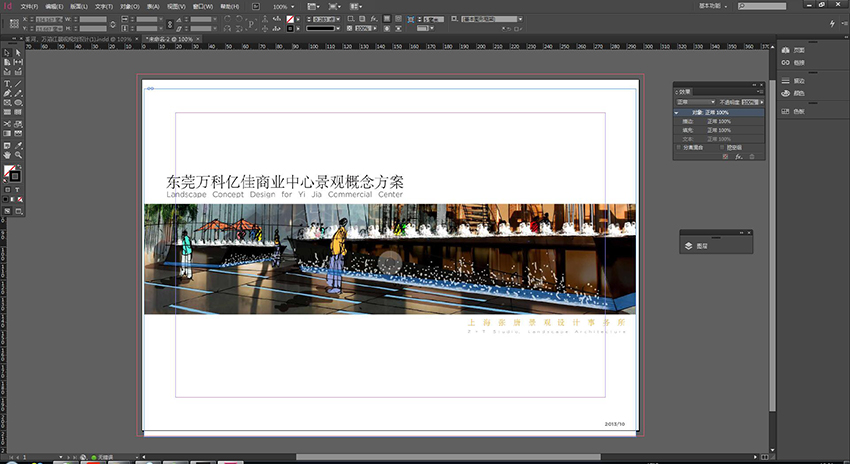Select the Pen tool

pyautogui.click(x=7, y=93)
